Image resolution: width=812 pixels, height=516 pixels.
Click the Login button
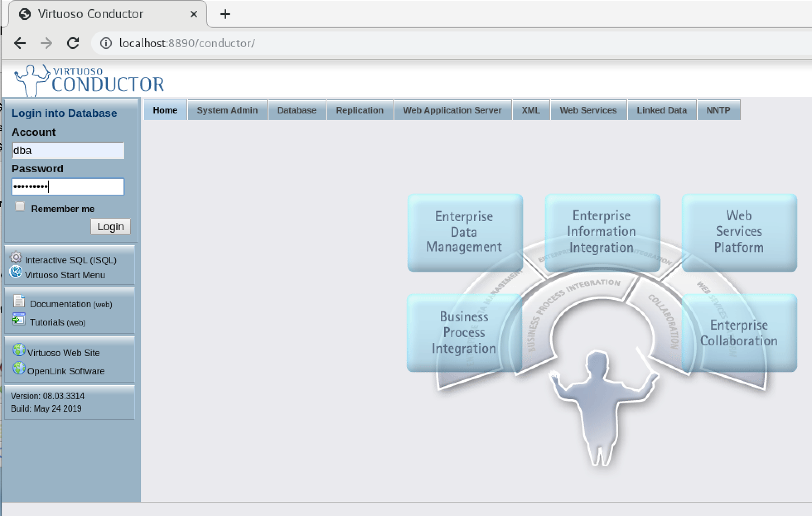point(111,227)
